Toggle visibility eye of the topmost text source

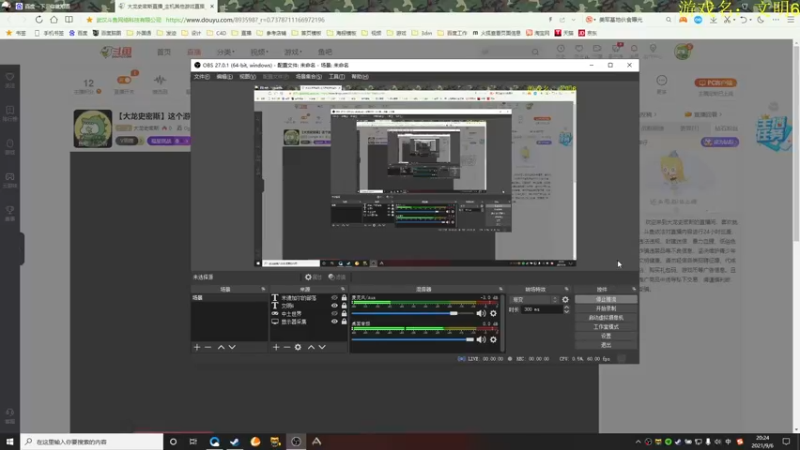coord(334,297)
